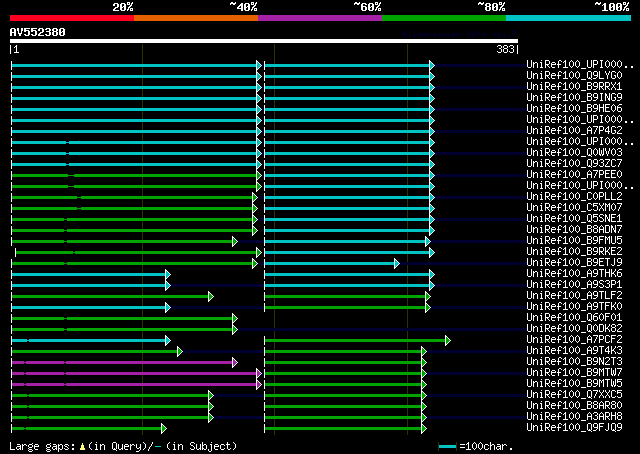Select the UniRef100_A9TFK0 label
Viewport: 640px width, 454px height.
pos(574,307)
